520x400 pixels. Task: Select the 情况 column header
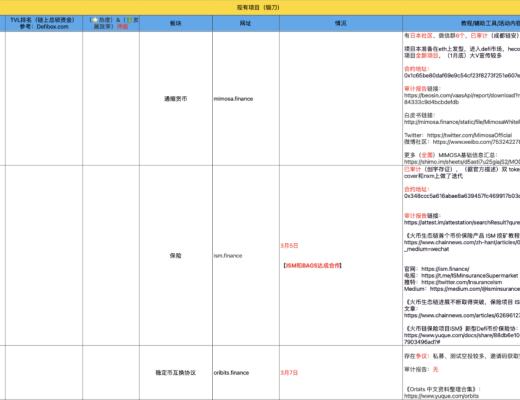pos(341,23)
